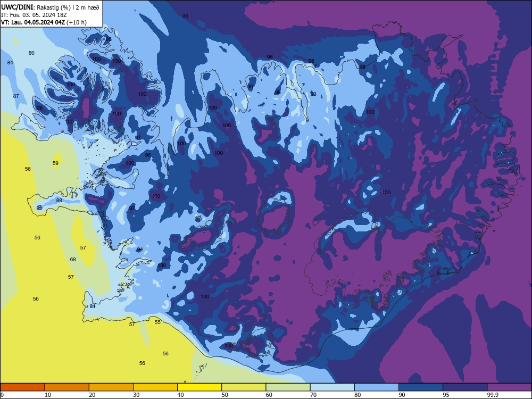Click the map humidity value "99"
The height and width of the screenshot is (399, 532).
39,108
